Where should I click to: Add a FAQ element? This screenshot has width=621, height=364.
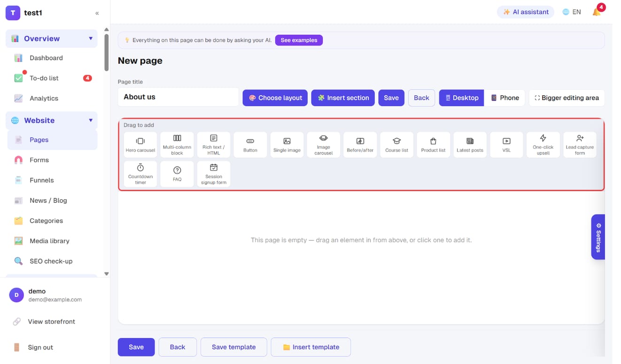(x=177, y=174)
